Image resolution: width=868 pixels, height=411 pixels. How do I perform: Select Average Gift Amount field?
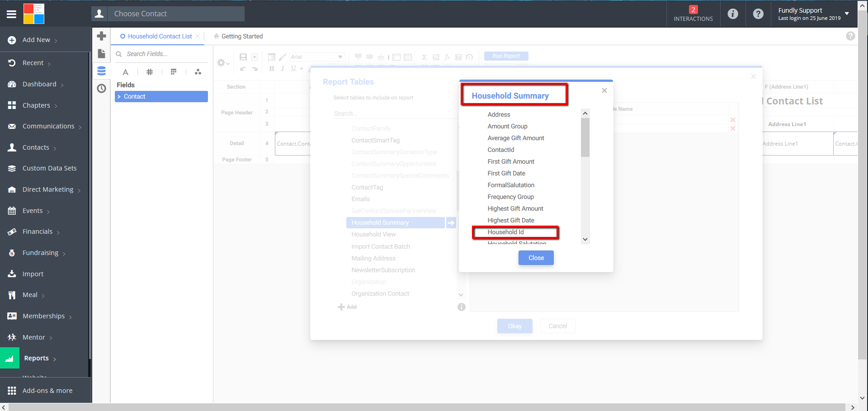(x=516, y=138)
